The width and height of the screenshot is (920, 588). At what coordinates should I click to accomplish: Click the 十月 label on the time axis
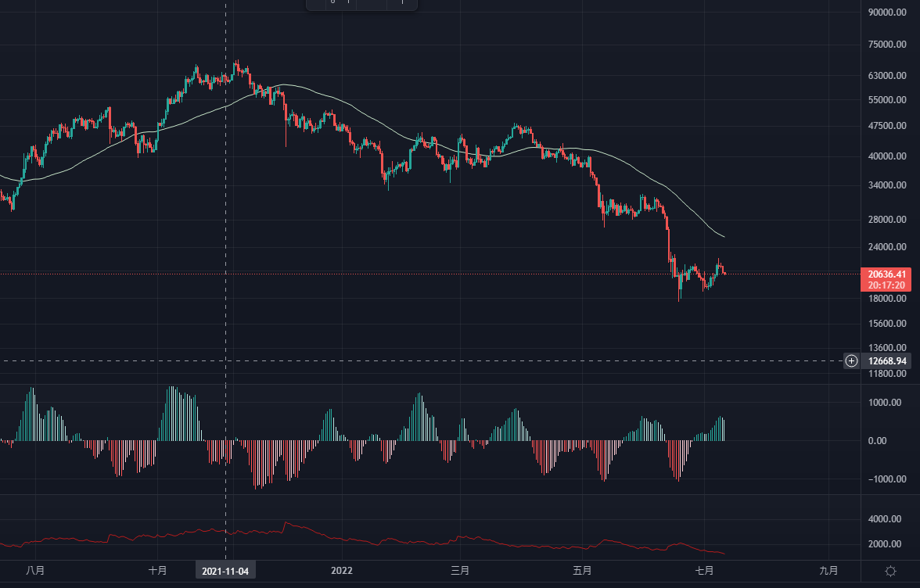157,571
